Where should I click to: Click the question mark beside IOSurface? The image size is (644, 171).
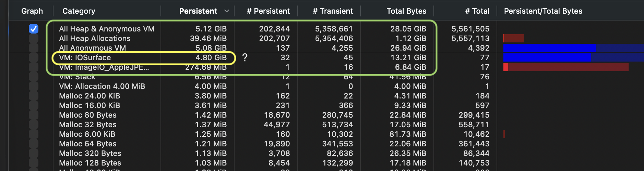coord(245,57)
